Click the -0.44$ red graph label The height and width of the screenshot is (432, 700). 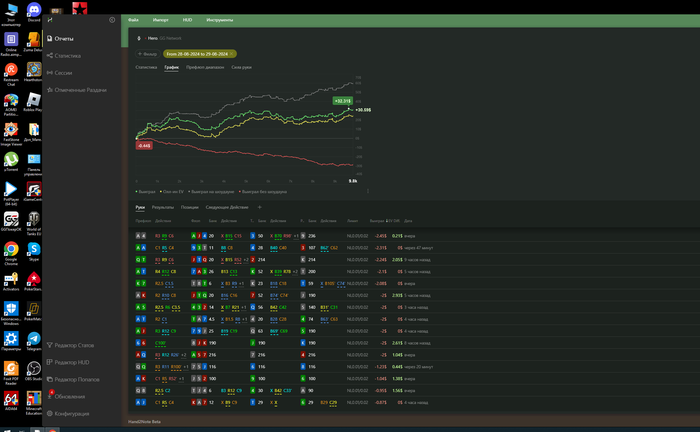(x=144, y=146)
